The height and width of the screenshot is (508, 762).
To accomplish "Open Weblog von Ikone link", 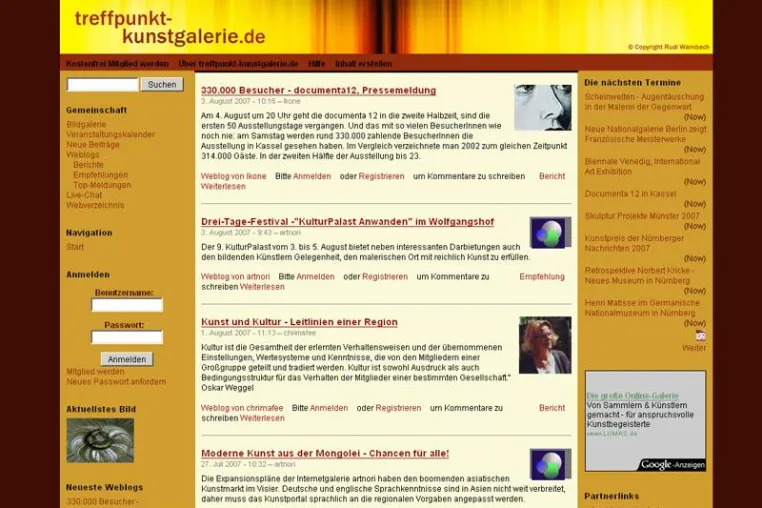I will 233,176.
